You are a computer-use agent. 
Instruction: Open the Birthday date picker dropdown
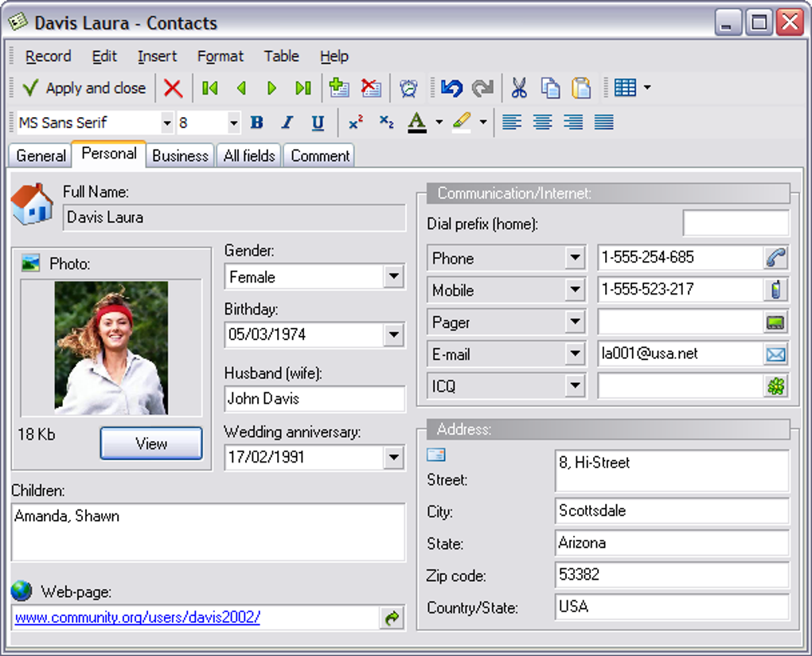point(393,335)
